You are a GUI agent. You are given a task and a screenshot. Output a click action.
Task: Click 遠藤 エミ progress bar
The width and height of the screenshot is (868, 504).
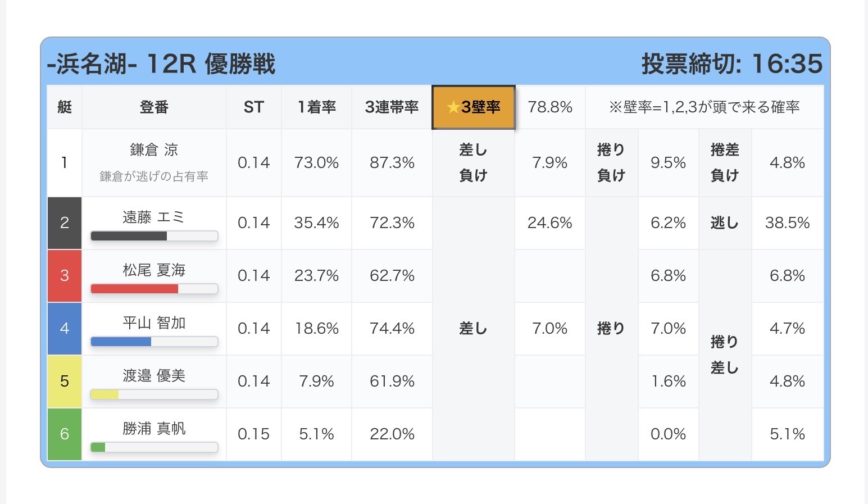point(154,236)
